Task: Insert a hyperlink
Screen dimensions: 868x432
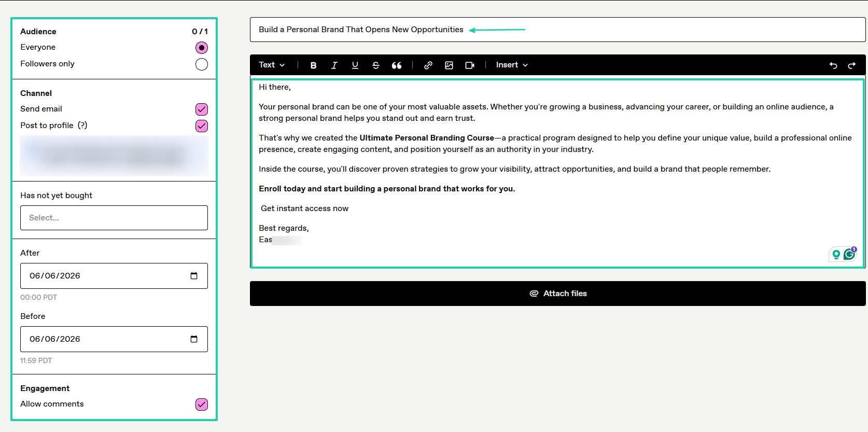Action: pyautogui.click(x=428, y=65)
